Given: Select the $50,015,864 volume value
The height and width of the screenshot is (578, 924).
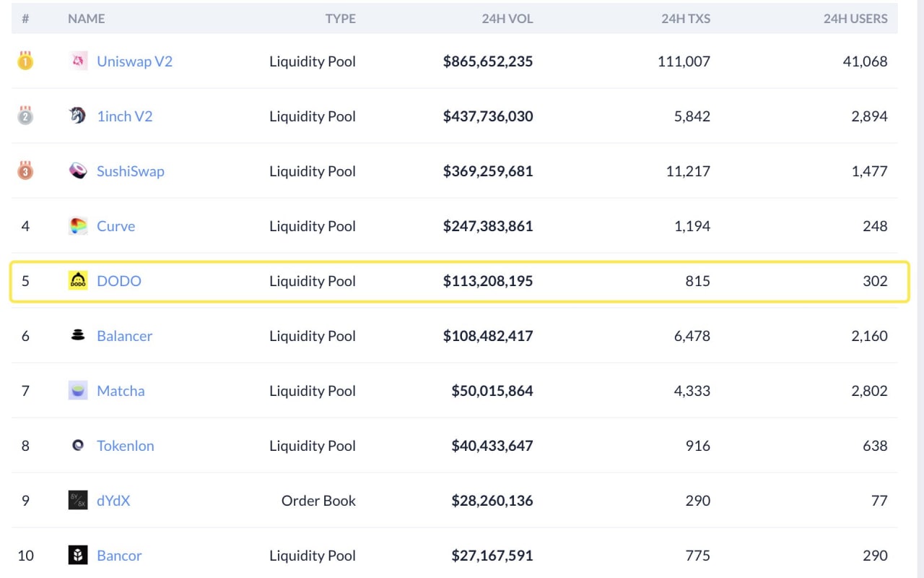Looking at the screenshot, I should [492, 391].
